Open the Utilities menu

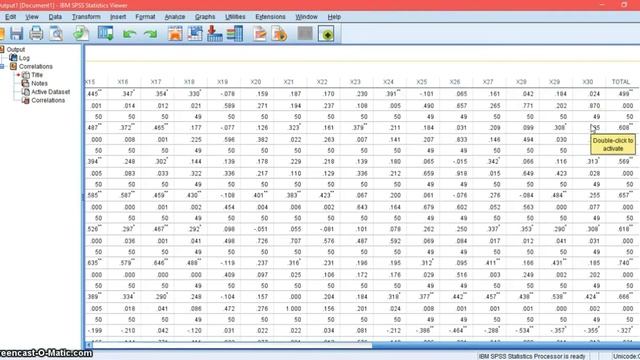pos(235,17)
